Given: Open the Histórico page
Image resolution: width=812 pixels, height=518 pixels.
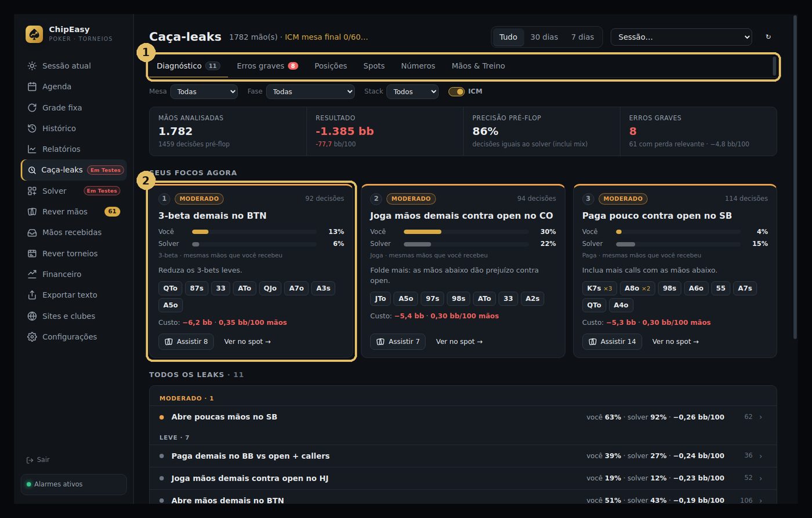Looking at the screenshot, I should tap(74, 128).
